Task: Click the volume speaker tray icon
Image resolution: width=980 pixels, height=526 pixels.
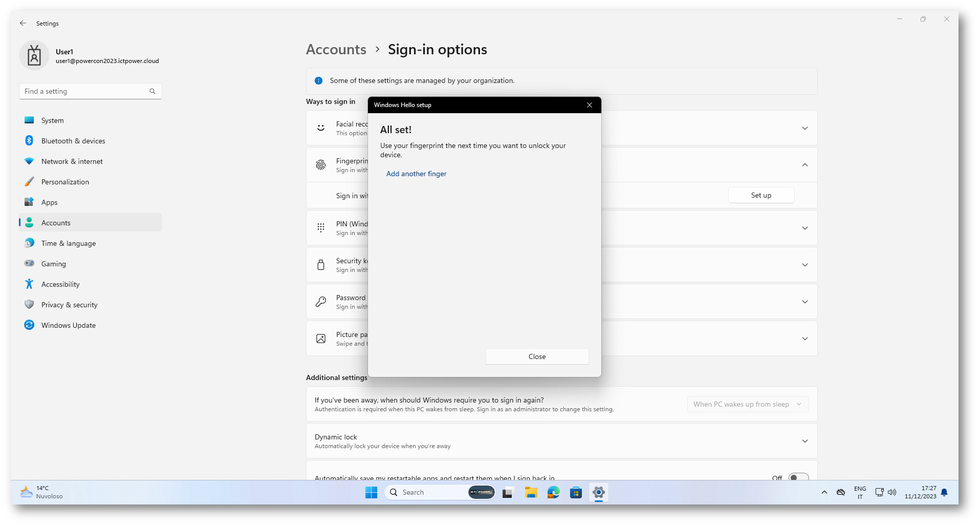Action: [892, 492]
